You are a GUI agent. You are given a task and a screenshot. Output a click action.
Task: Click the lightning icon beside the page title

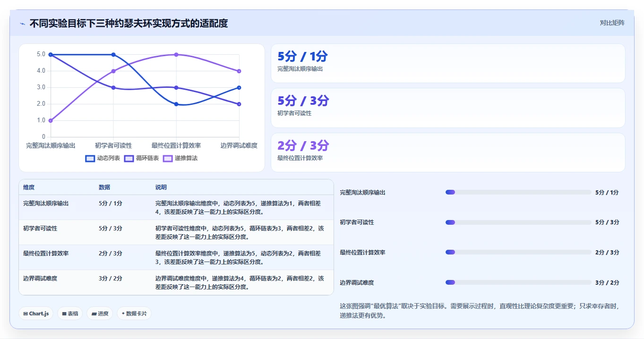click(22, 24)
